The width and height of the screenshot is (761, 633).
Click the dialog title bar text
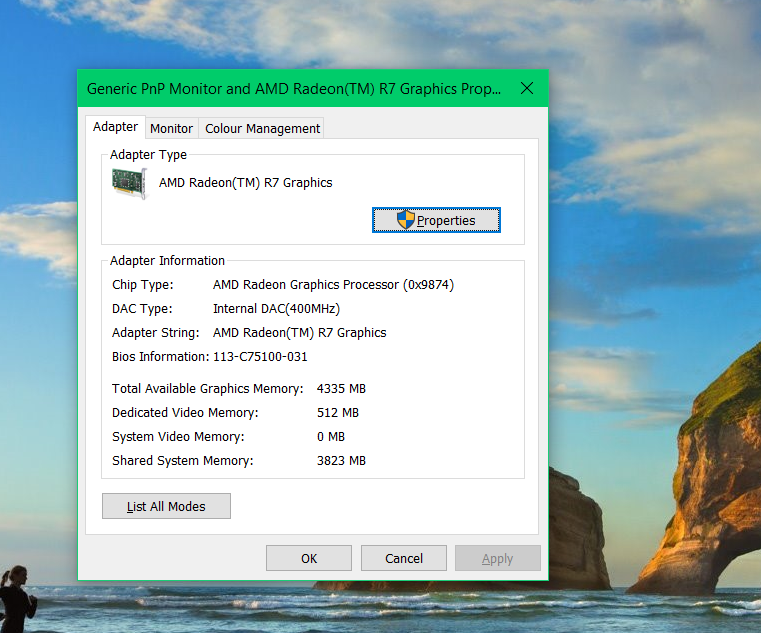point(294,89)
